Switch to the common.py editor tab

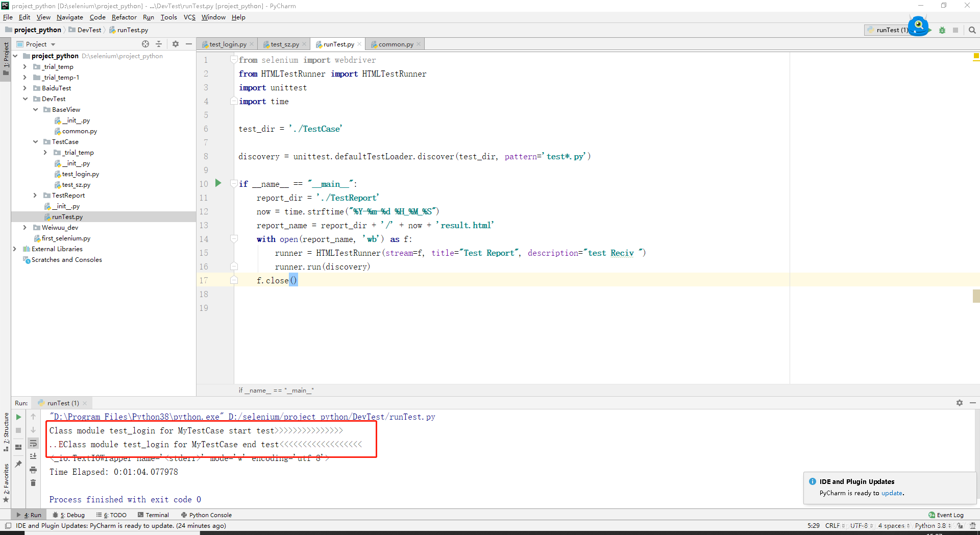[394, 44]
